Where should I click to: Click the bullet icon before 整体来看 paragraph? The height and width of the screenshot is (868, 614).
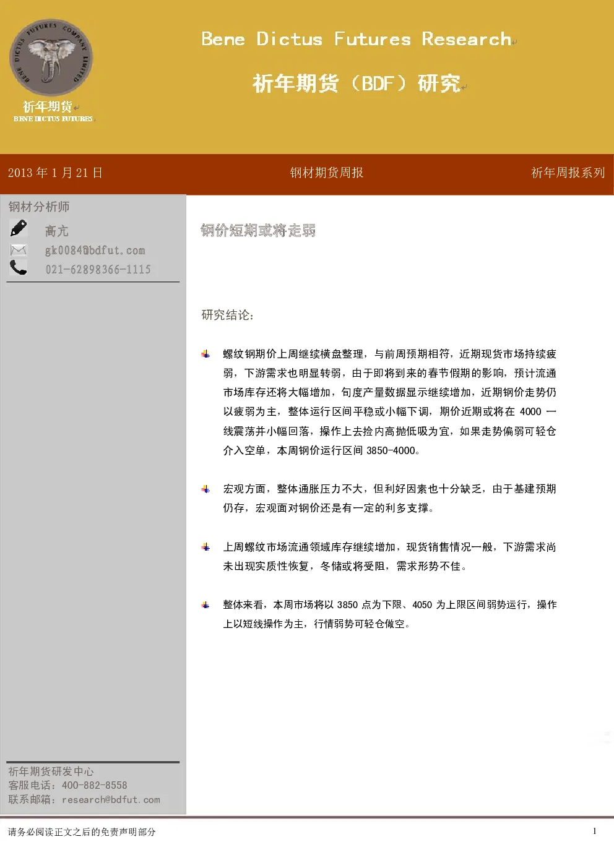click(x=205, y=604)
